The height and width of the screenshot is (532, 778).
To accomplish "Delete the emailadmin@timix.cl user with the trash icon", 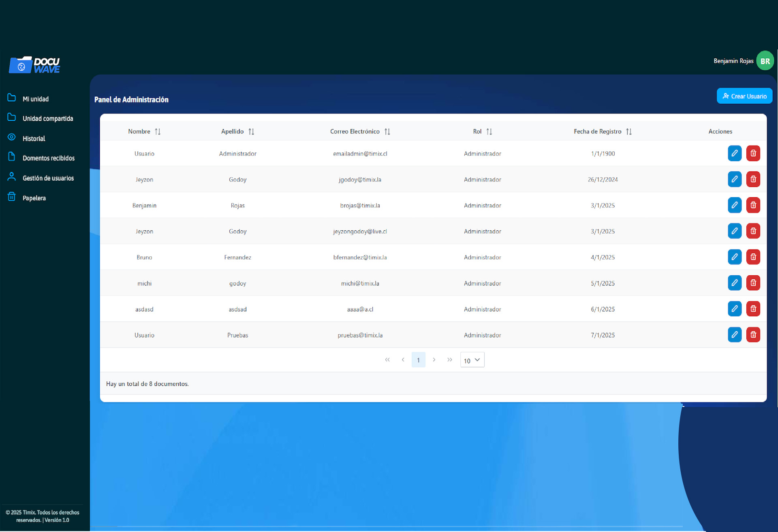I will [753, 153].
